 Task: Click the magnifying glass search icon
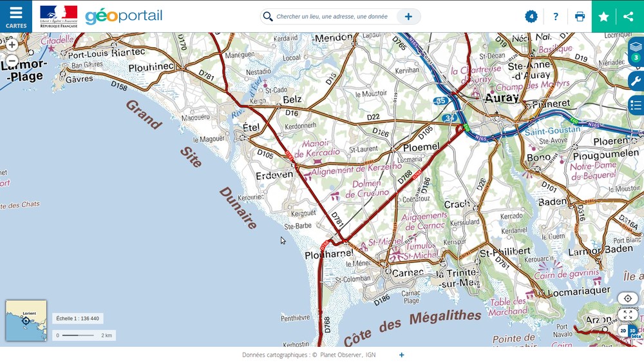point(268,17)
